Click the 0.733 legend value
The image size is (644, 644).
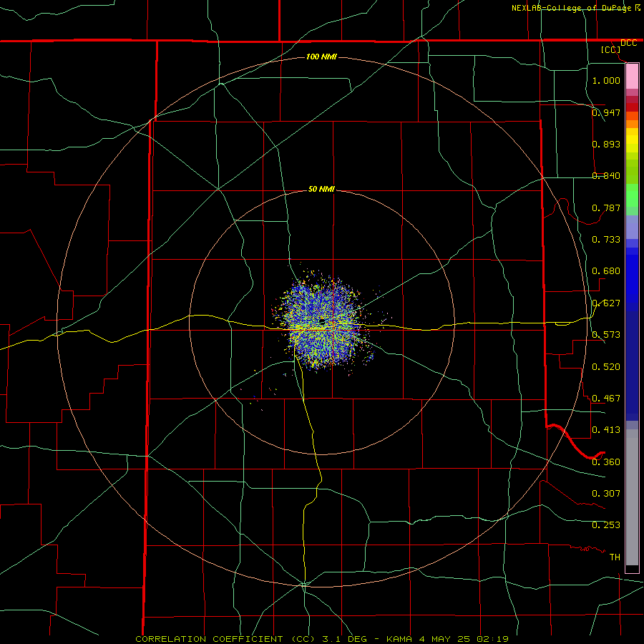(x=606, y=240)
